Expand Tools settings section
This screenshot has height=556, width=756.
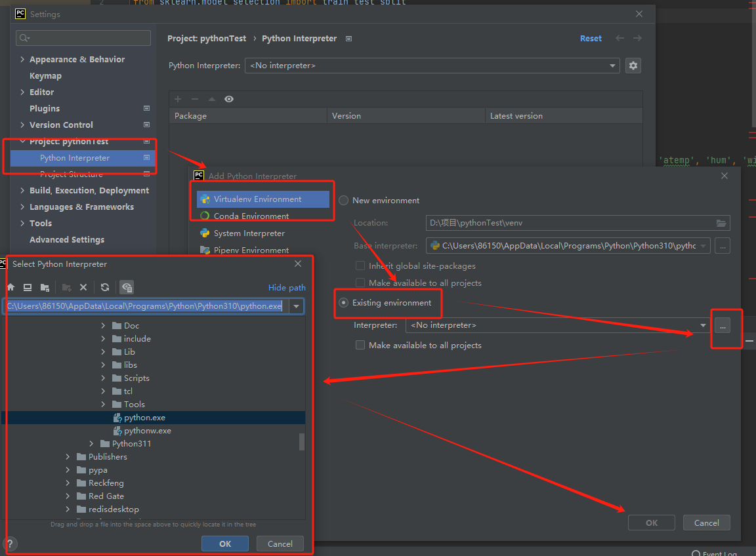coord(22,223)
